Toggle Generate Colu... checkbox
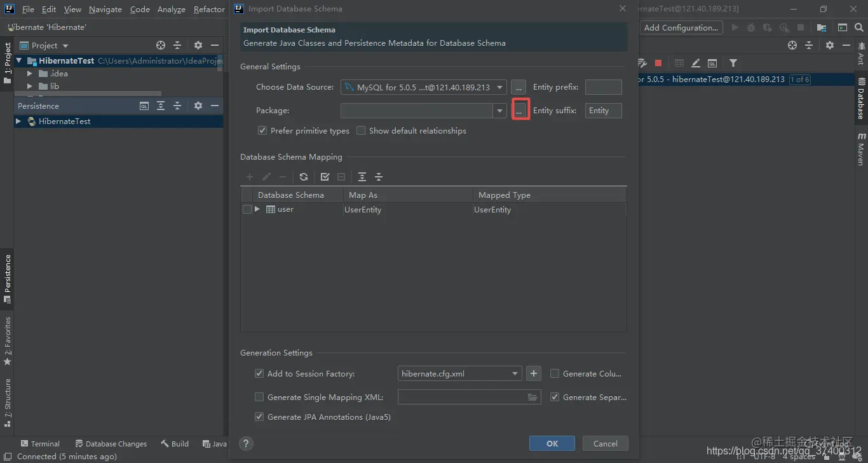 (x=555, y=373)
